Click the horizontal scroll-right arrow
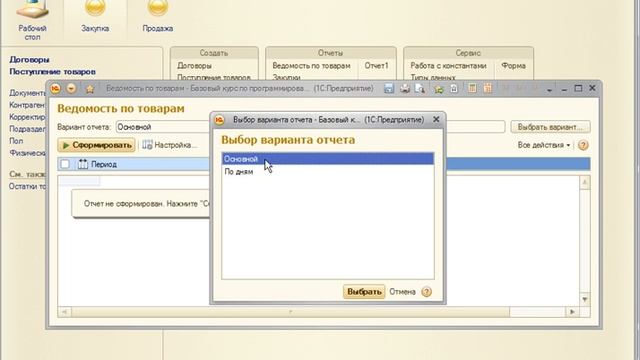 572,312
